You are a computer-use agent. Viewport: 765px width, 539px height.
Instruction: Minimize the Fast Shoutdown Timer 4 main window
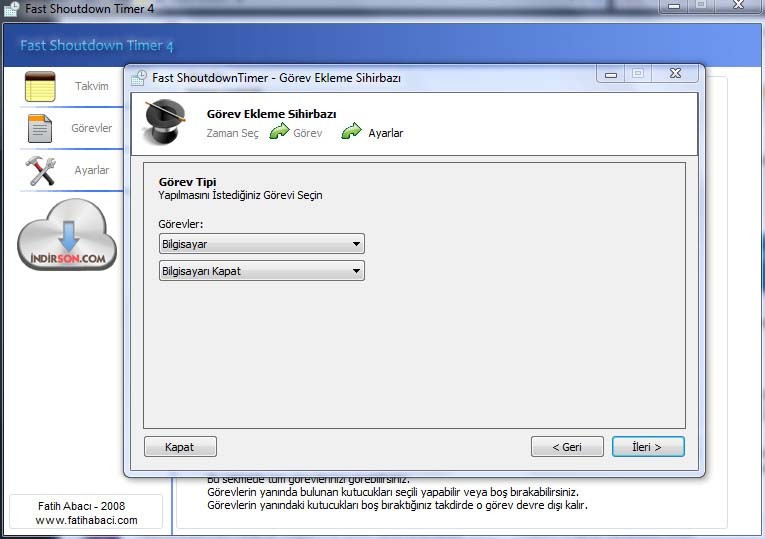click(673, 6)
